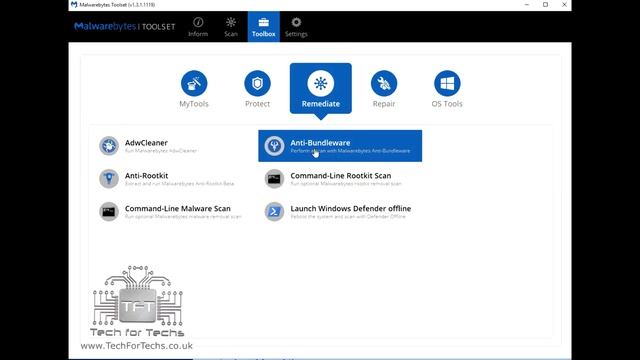Click the Anti-Bundleware icon
Image resolution: width=640 pixels, height=360 pixels.
pos(274,146)
